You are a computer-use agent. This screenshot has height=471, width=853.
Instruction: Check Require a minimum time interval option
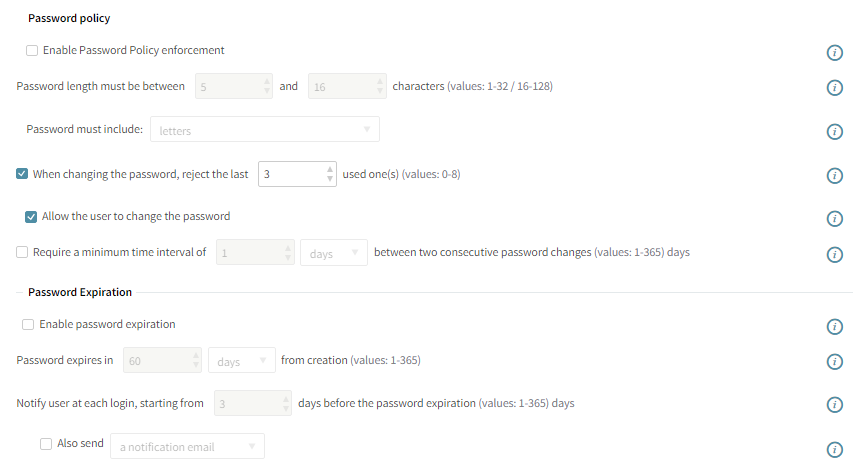[x=22, y=252]
